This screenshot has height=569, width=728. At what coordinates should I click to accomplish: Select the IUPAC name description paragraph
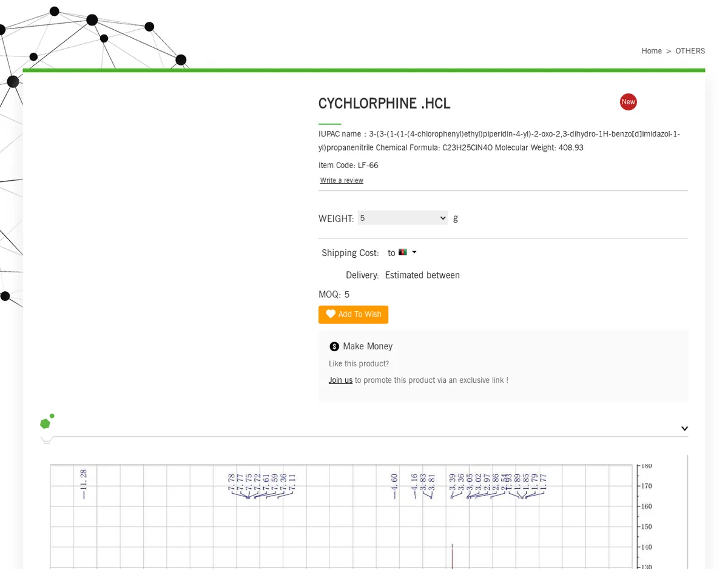(499, 141)
